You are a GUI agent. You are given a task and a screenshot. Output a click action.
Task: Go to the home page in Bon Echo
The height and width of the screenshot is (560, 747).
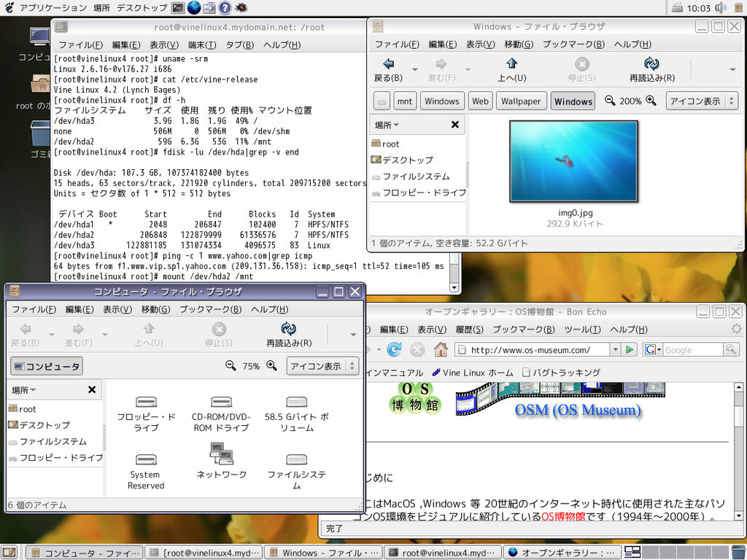click(x=441, y=350)
